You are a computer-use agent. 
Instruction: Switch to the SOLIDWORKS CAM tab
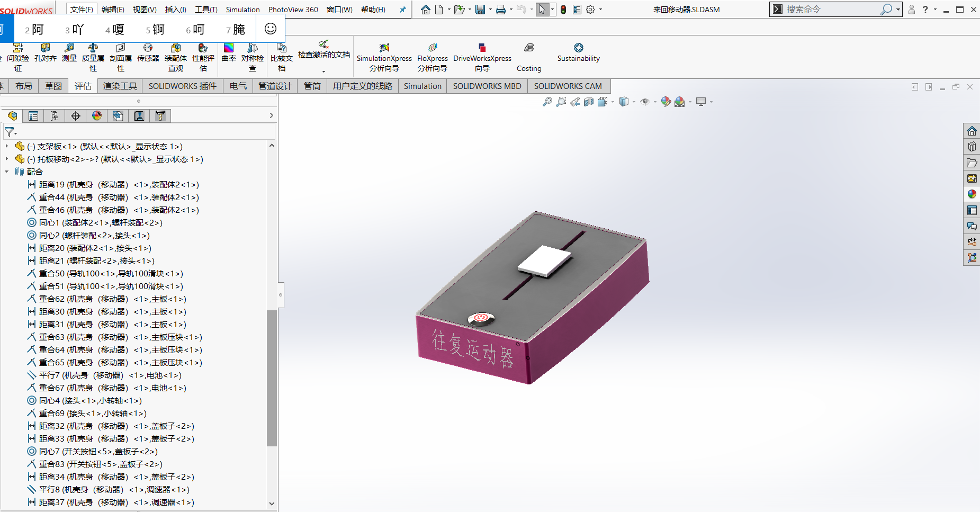click(x=568, y=86)
